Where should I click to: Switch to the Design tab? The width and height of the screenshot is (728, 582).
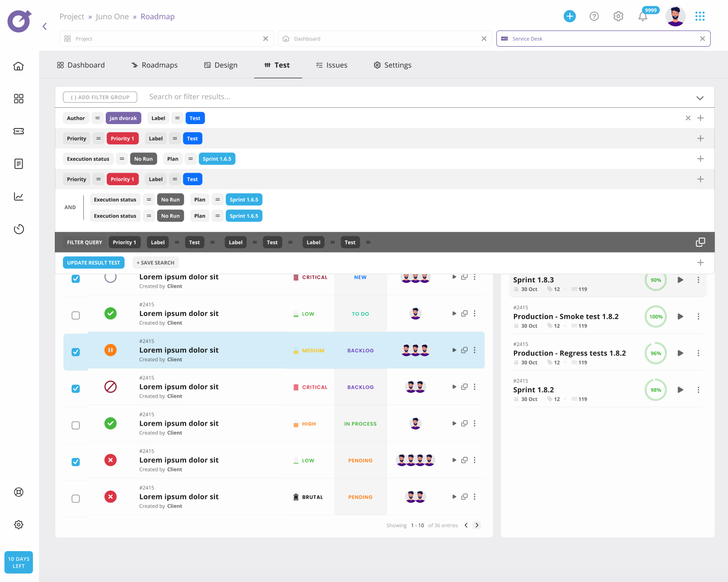[x=221, y=65]
